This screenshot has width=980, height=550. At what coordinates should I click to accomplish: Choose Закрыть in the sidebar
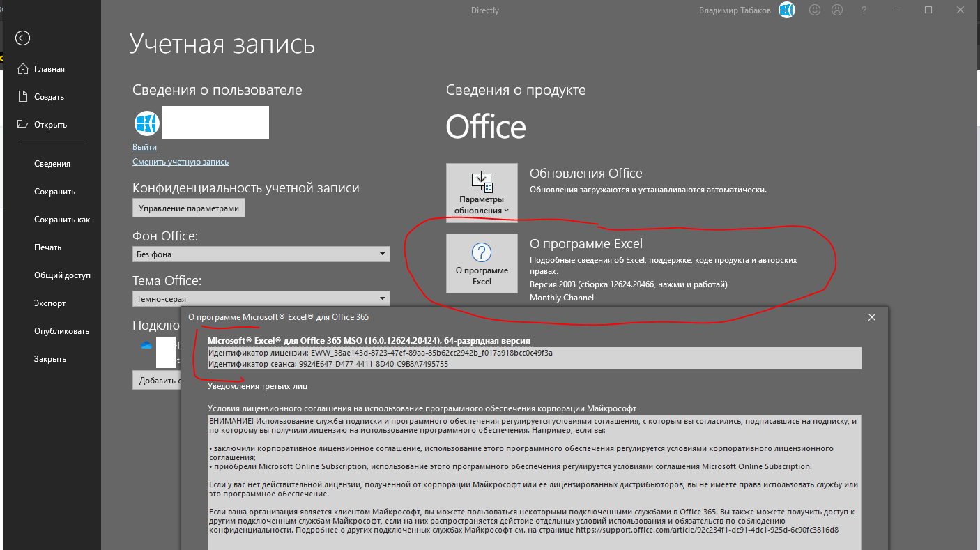(50, 359)
